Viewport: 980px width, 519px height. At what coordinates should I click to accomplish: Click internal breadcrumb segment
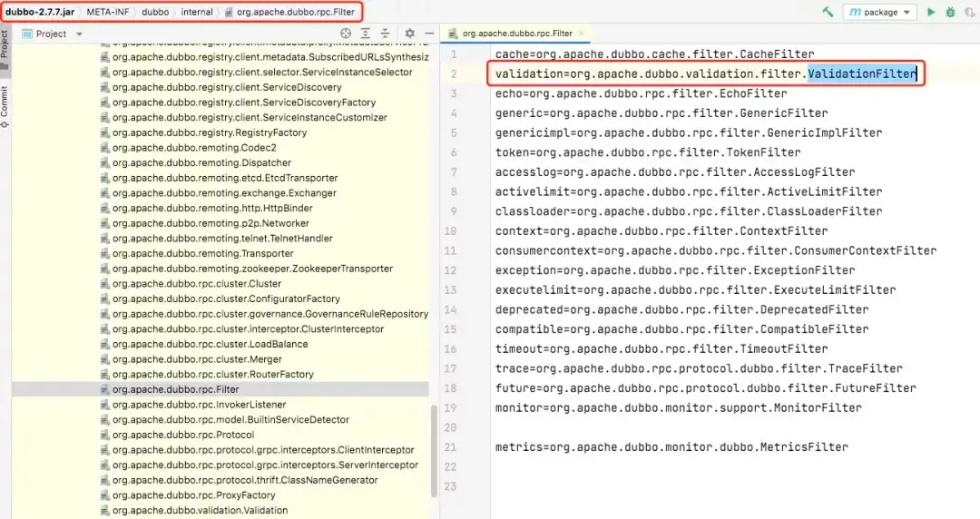(x=197, y=12)
